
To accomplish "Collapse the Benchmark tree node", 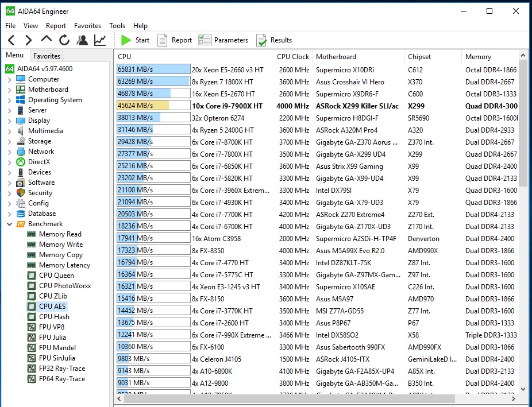I will coord(10,224).
